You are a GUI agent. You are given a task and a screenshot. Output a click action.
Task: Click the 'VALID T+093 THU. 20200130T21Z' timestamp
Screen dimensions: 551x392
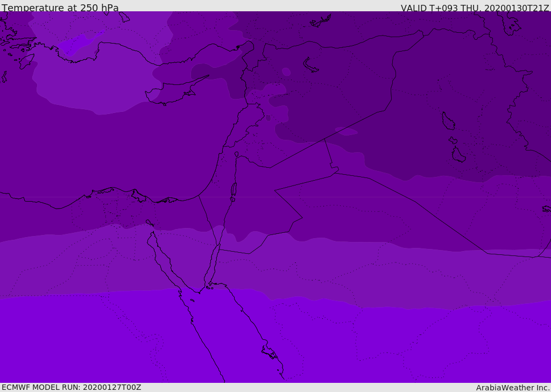click(x=475, y=8)
